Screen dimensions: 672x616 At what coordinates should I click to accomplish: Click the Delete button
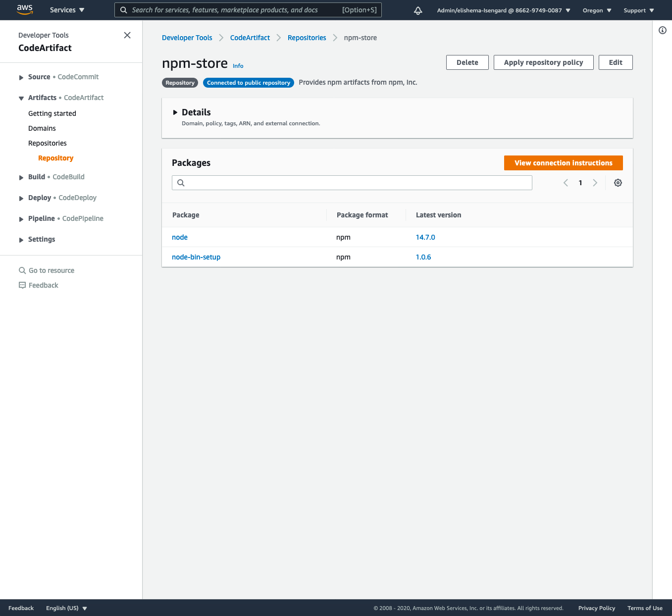(467, 62)
